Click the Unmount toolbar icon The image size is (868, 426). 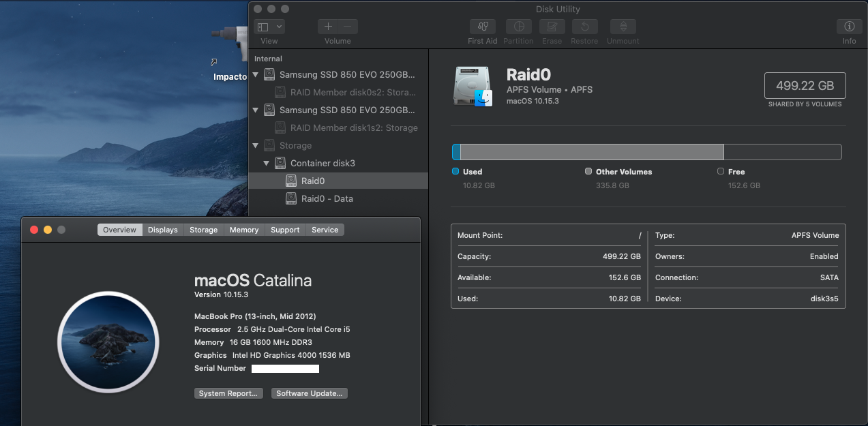[x=623, y=27]
